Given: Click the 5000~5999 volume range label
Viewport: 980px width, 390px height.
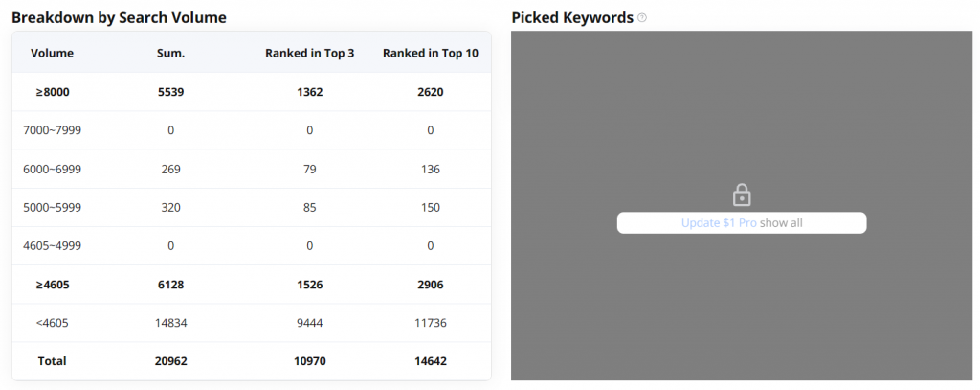Looking at the screenshot, I should point(52,207).
